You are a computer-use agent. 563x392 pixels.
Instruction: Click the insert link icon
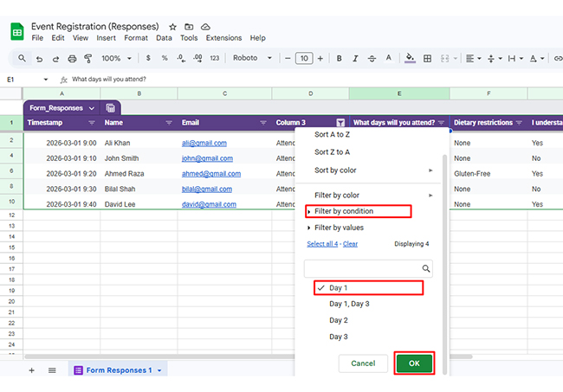coord(558,59)
